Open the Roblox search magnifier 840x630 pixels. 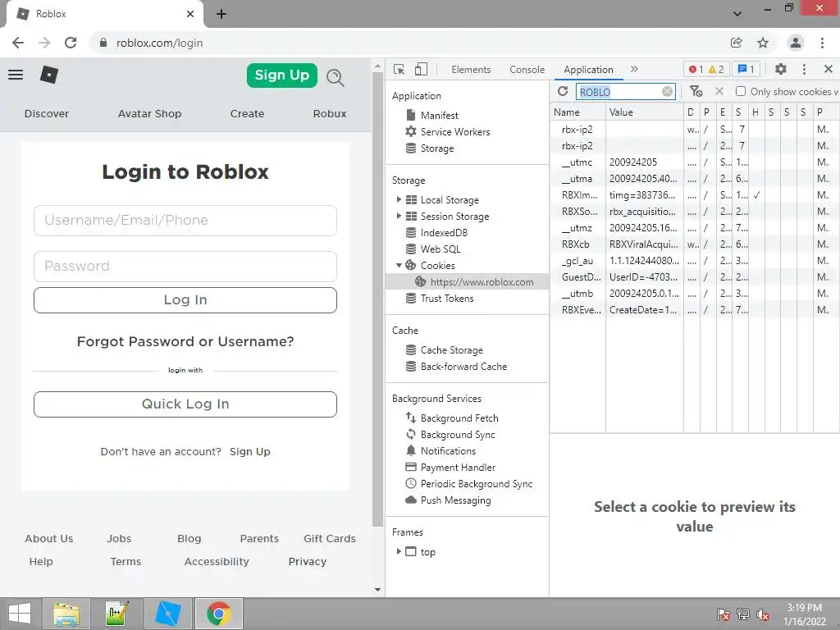pyautogui.click(x=336, y=78)
